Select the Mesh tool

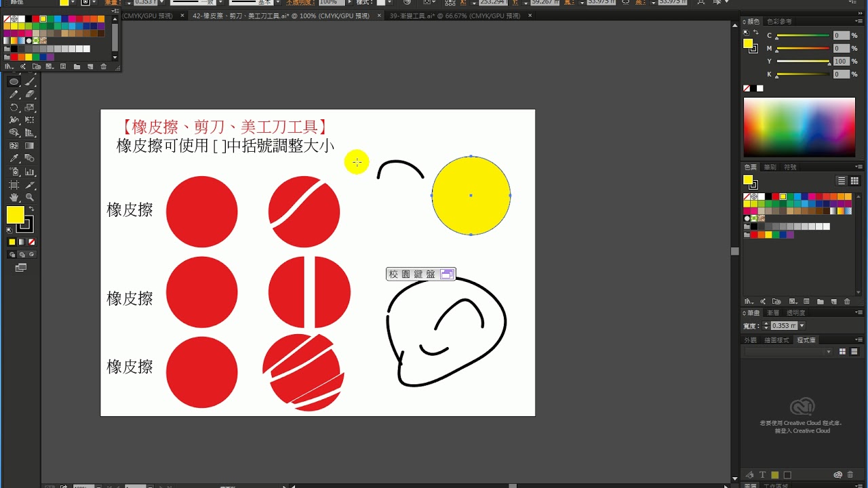tap(14, 146)
